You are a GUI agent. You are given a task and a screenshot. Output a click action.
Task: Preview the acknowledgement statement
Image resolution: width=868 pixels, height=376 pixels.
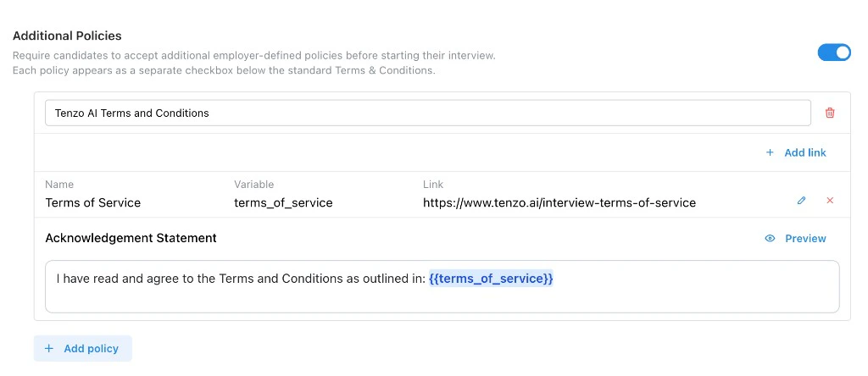coord(795,238)
